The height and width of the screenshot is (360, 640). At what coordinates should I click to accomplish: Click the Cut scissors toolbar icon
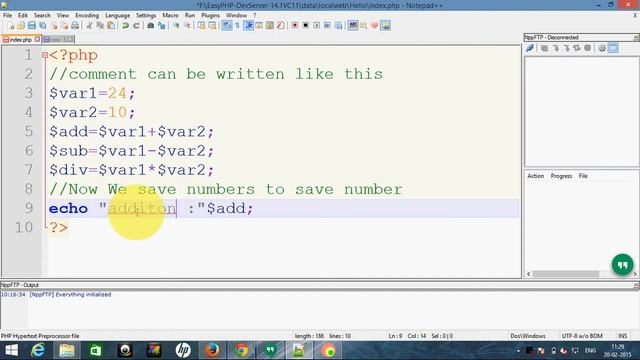click(89, 26)
